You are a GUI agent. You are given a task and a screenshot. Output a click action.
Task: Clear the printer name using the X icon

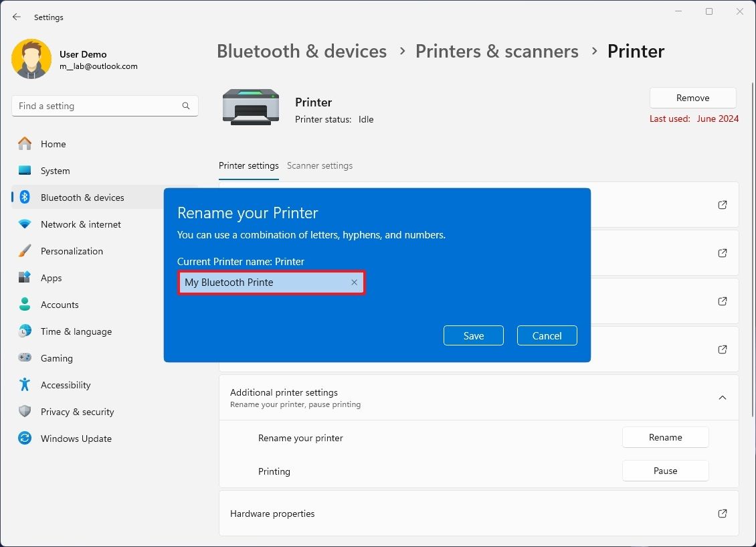coord(354,282)
